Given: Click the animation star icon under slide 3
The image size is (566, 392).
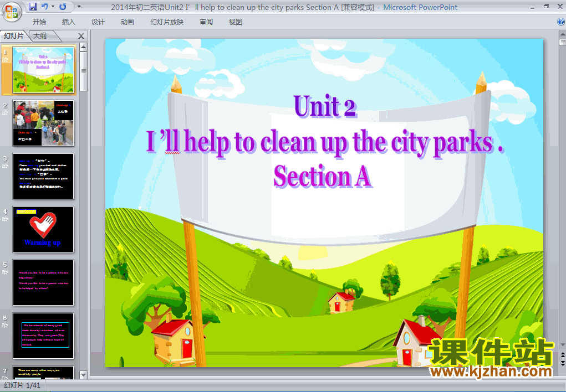Looking at the screenshot, I should [x=5, y=166].
